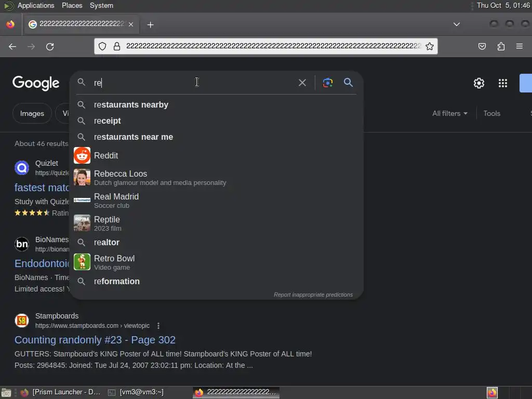Click the Firefox forward arrow button

point(31,46)
